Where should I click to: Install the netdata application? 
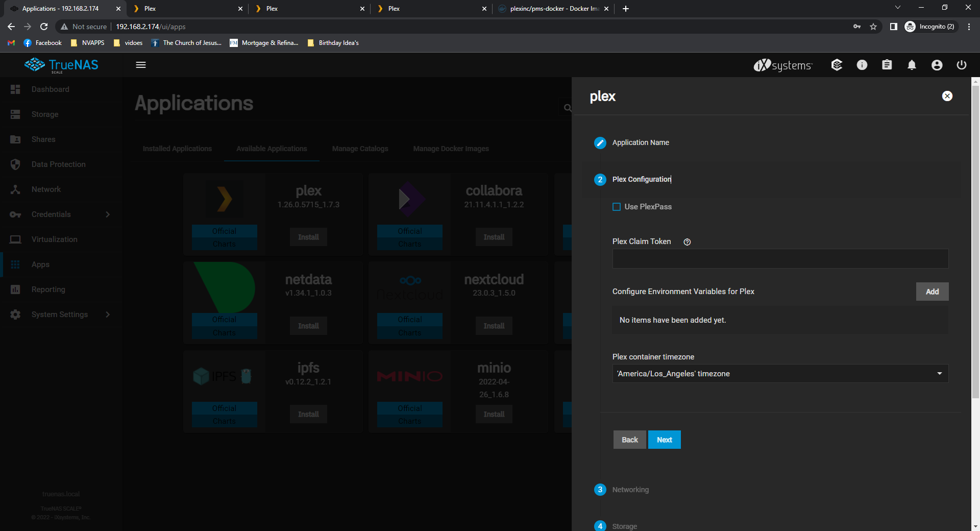coord(308,326)
